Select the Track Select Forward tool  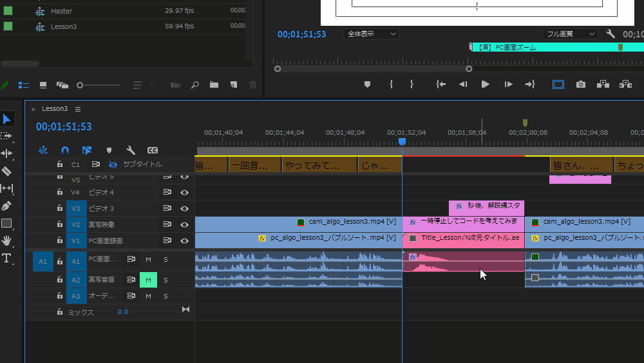(x=6, y=136)
